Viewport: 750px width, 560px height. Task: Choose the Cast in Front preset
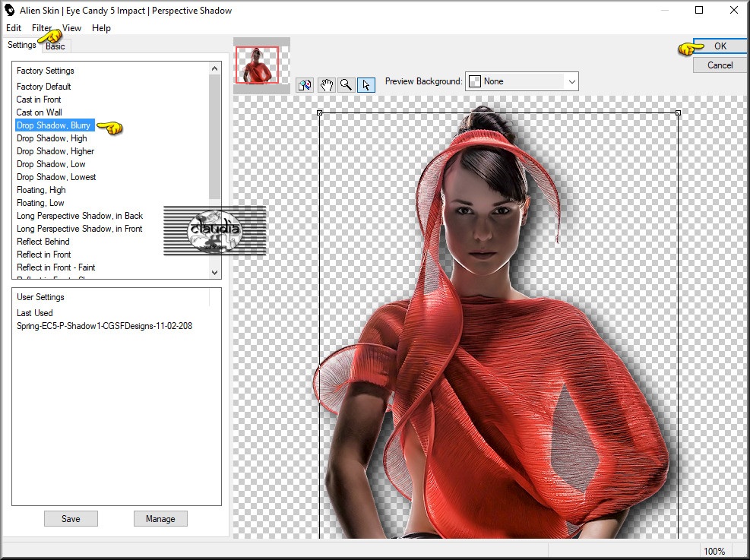39,100
